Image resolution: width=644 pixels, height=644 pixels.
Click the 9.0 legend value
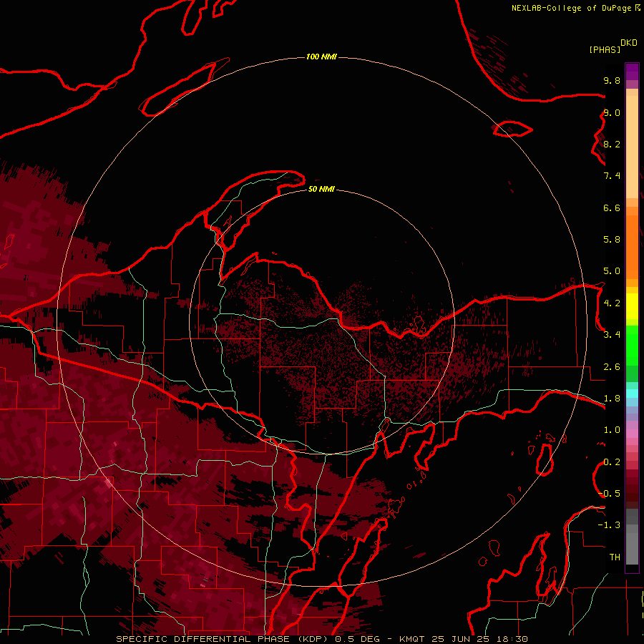(x=612, y=112)
